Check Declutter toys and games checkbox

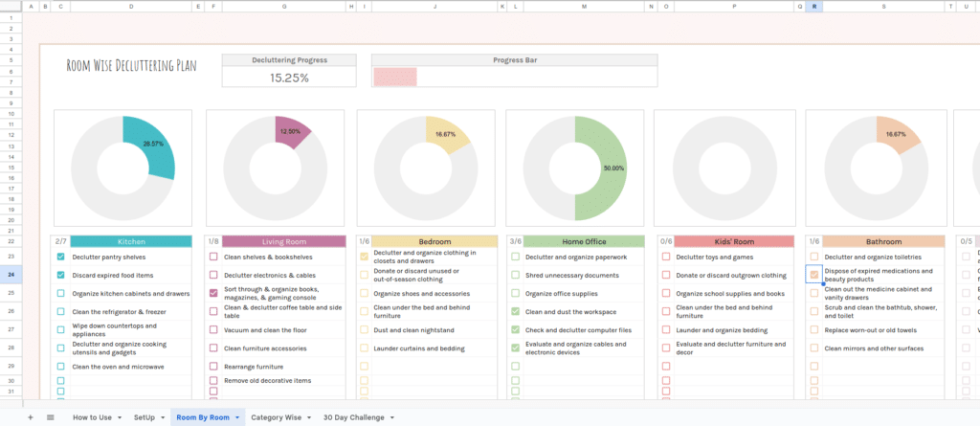click(x=666, y=257)
